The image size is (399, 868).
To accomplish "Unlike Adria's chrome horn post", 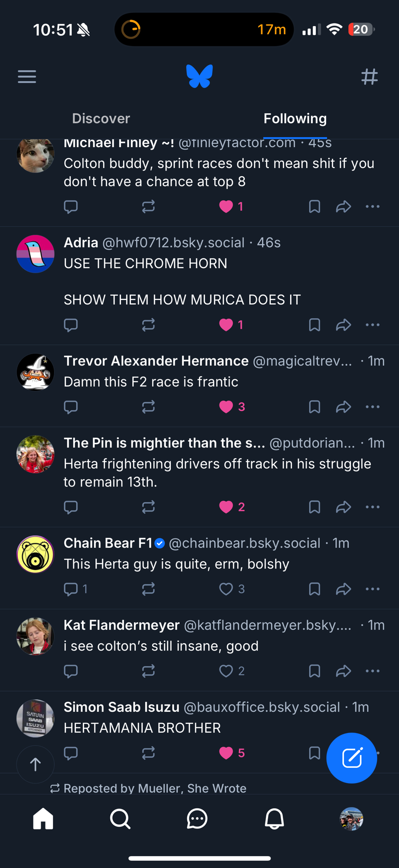I will pyautogui.click(x=226, y=325).
